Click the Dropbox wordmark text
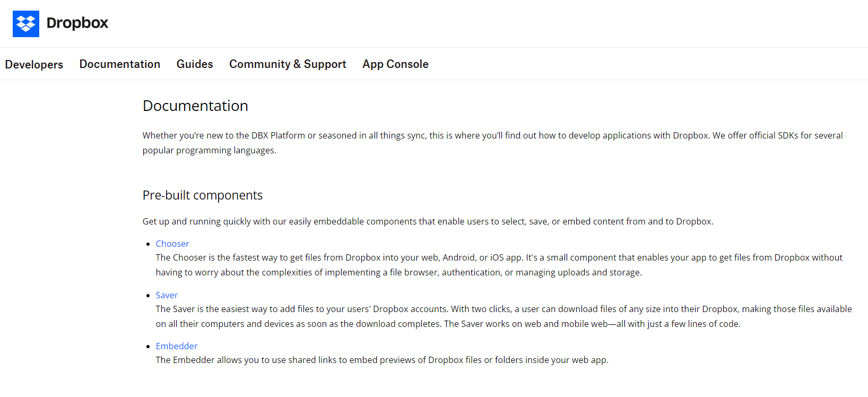 point(77,23)
